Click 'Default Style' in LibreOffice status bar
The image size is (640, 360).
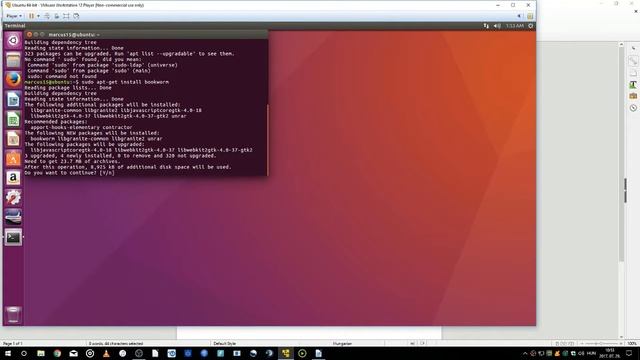point(224,344)
